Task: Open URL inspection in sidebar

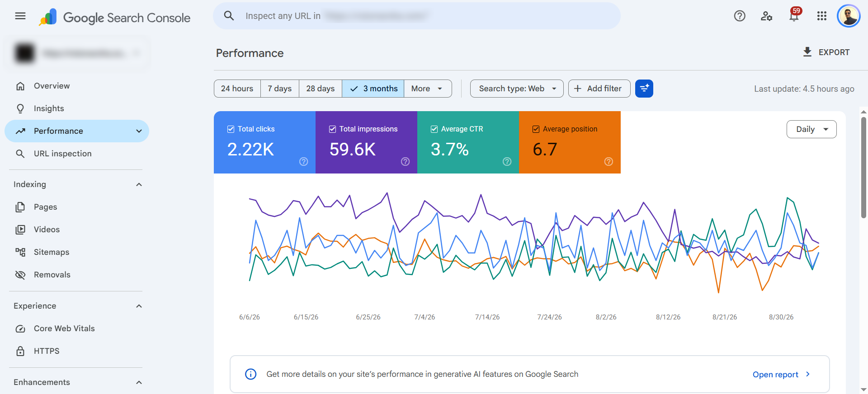Action: [77, 154]
